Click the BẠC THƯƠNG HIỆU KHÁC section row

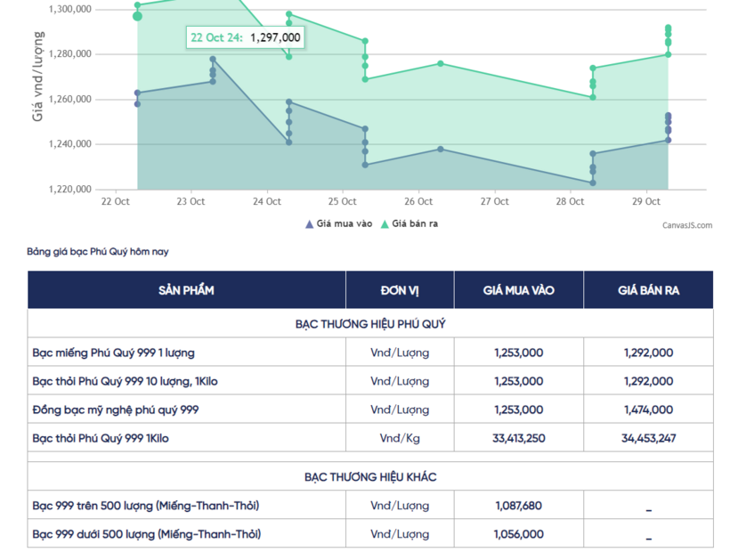pyautogui.click(x=370, y=476)
